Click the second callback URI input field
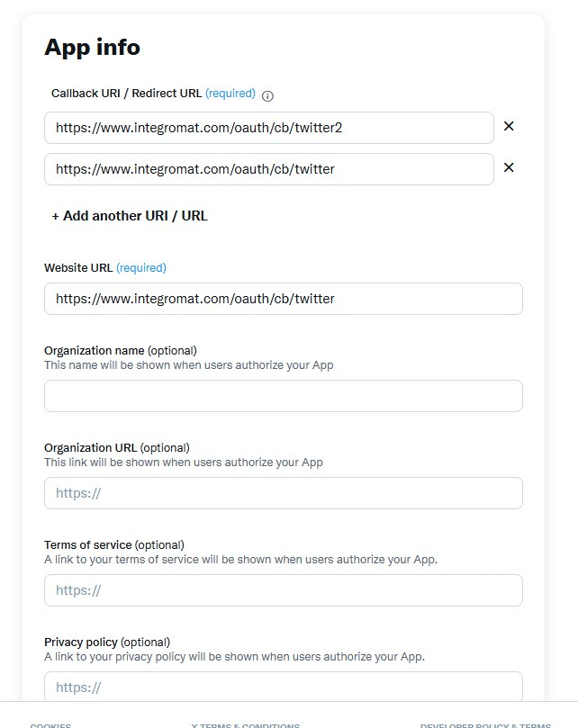Image resolution: width=578 pixels, height=728 pixels. point(268,169)
